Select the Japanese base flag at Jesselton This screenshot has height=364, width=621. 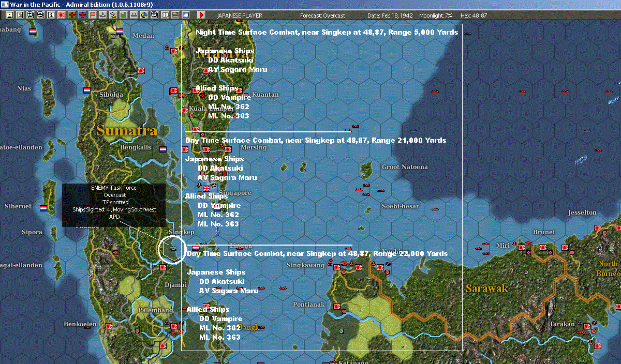(x=599, y=228)
